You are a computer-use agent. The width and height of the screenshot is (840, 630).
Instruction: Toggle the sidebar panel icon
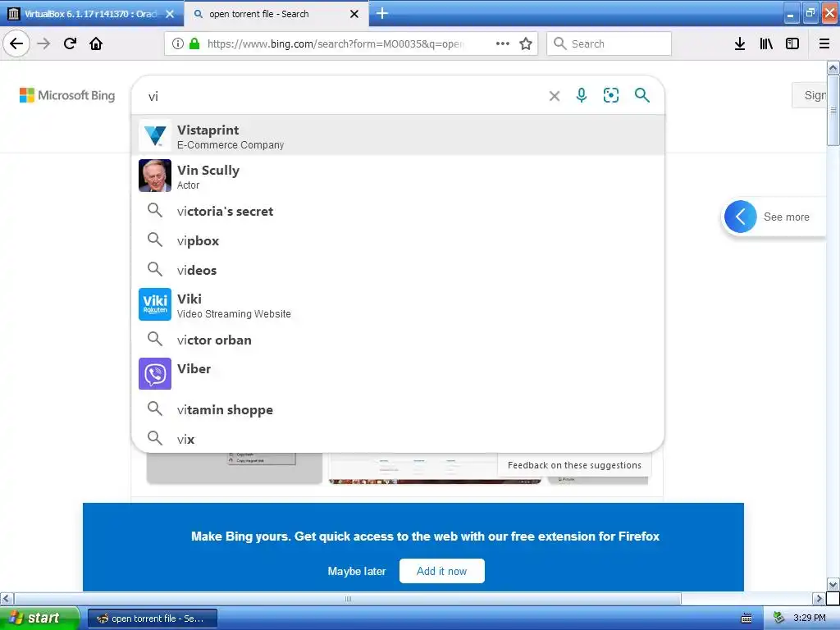coord(792,43)
